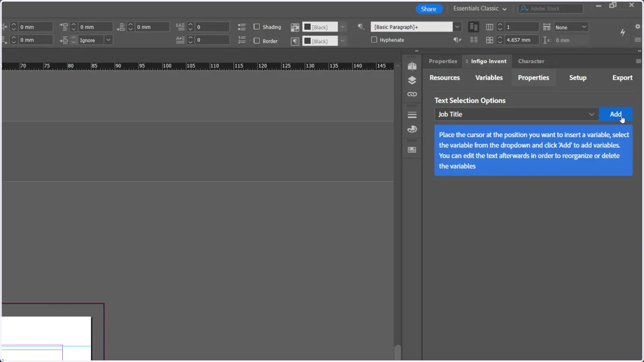Switch to the Resources tab
This screenshot has height=362, width=644.
click(444, 78)
